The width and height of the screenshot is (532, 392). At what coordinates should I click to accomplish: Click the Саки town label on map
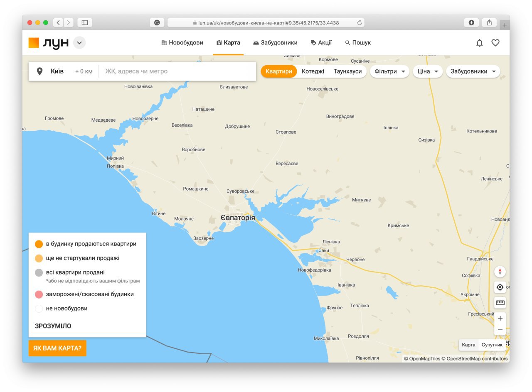click(324, 250)
